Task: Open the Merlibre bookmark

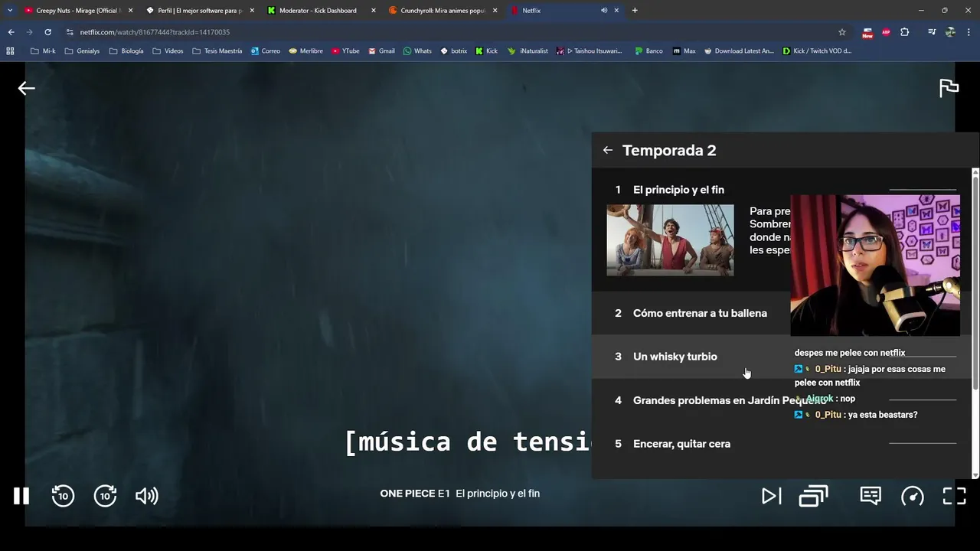Action: click(x=305, y=51)
